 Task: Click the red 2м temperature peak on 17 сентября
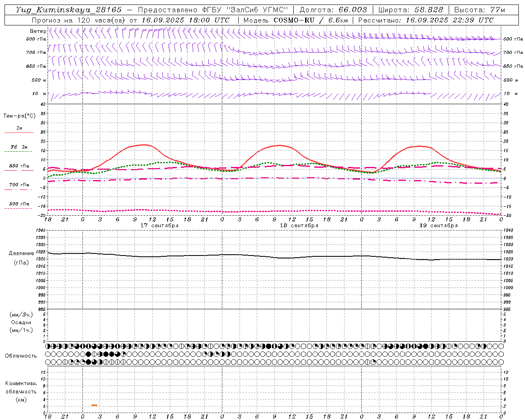[144, 145]
